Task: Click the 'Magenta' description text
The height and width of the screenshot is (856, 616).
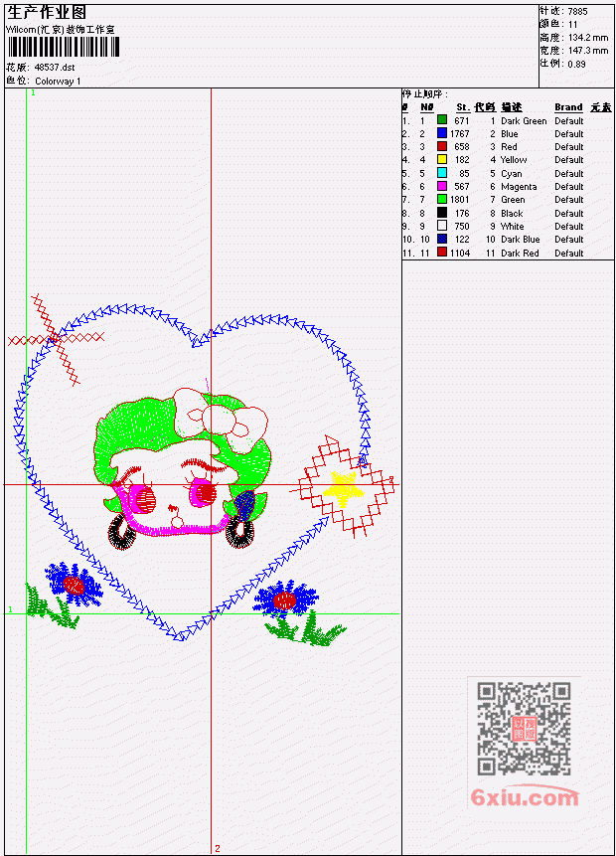Action: (519, 187)
